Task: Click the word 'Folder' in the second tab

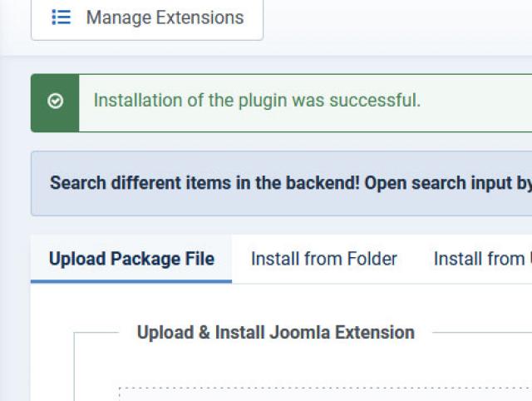Action: pyautogui.click(x=372, y=259)
